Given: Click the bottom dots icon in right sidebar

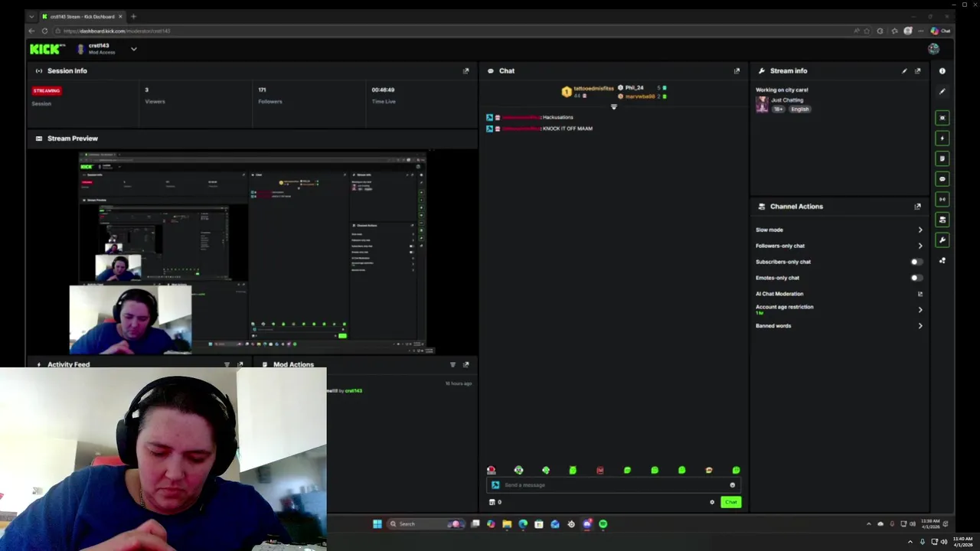Looking at the screenshot, I should tap(942, 261).
